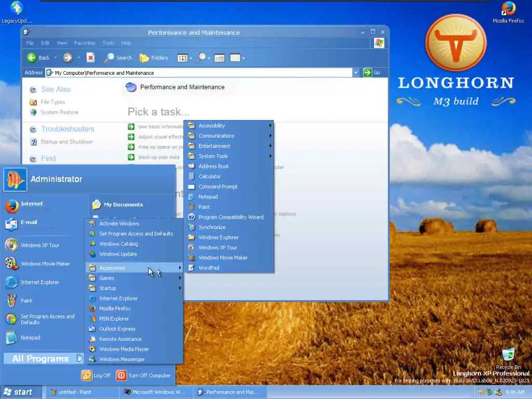Click System Restore link in sidebar
The width and height of the screenshot is (532, 399).
click(59, 112)
